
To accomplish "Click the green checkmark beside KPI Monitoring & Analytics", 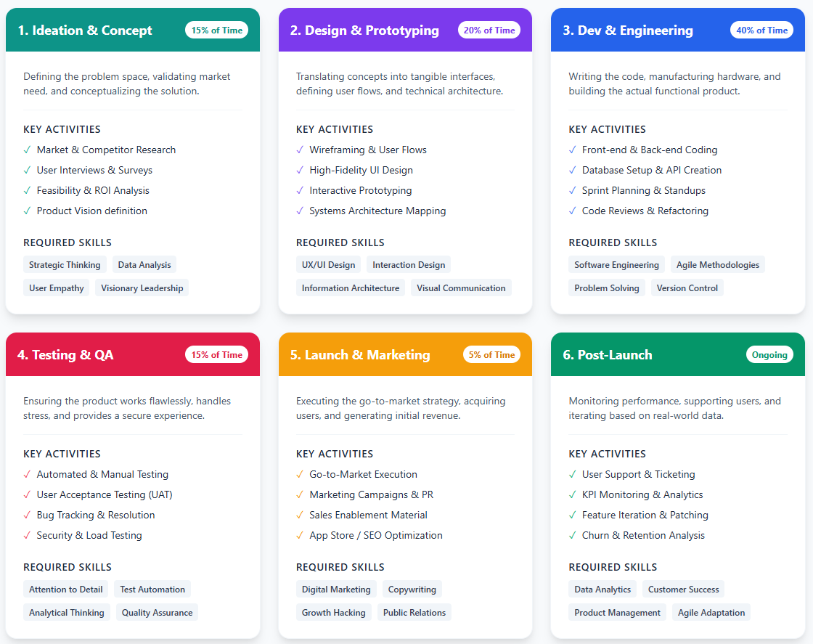I will (573, 494).
